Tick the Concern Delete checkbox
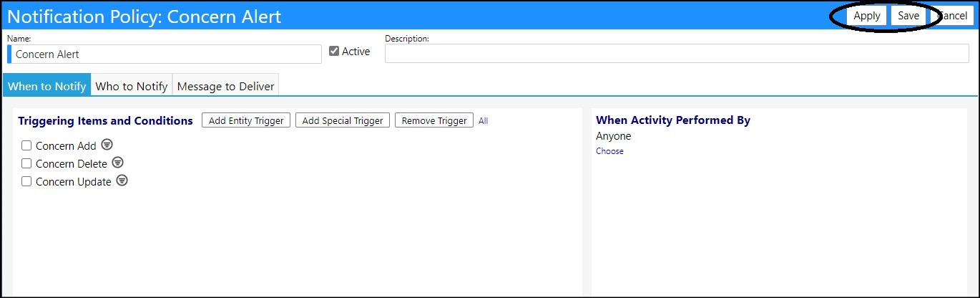The image size is (980, 298). (x=26, y=163)
